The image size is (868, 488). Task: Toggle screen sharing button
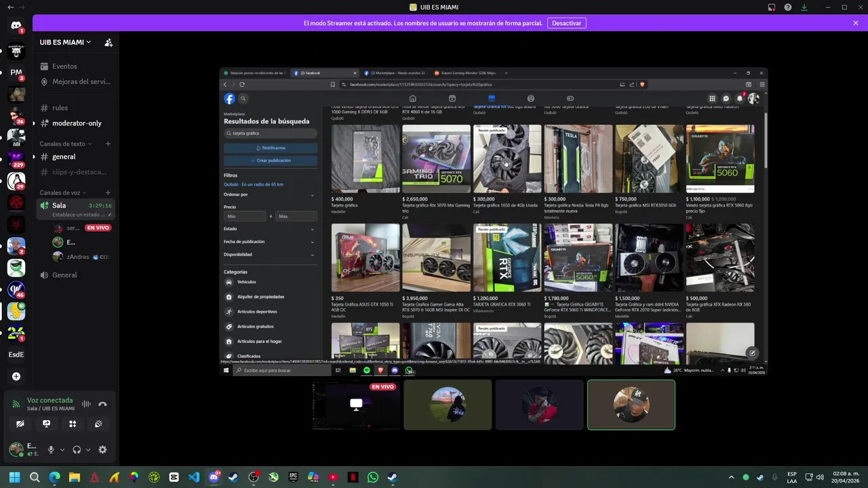46,424
